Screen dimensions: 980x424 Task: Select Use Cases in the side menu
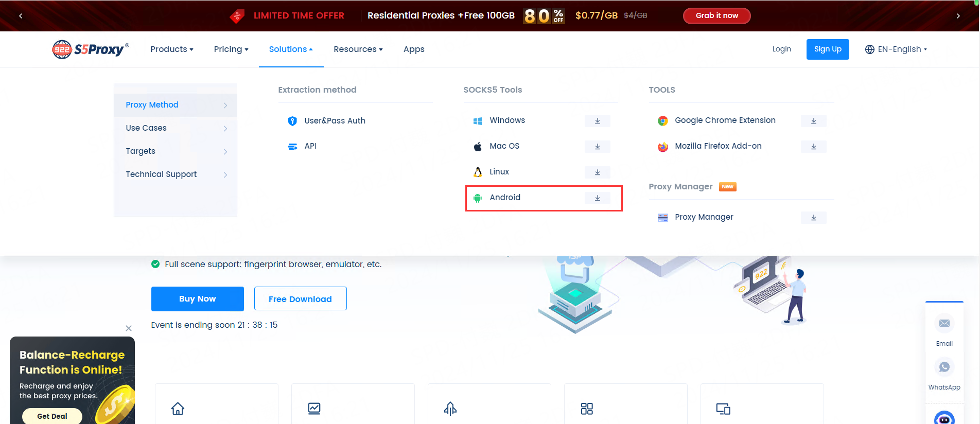(x=175, y=128)
